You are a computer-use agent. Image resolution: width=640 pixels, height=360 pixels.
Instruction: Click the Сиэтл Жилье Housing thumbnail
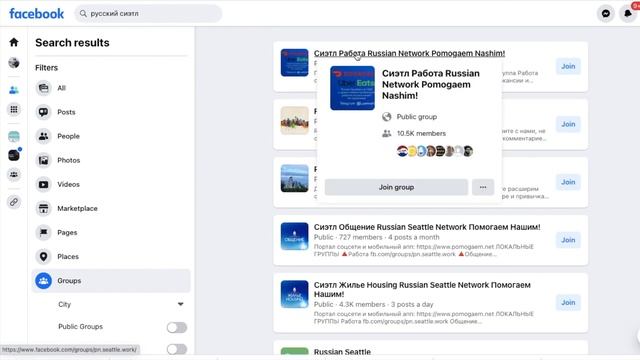pyautogui.click(x=294, y=294)
